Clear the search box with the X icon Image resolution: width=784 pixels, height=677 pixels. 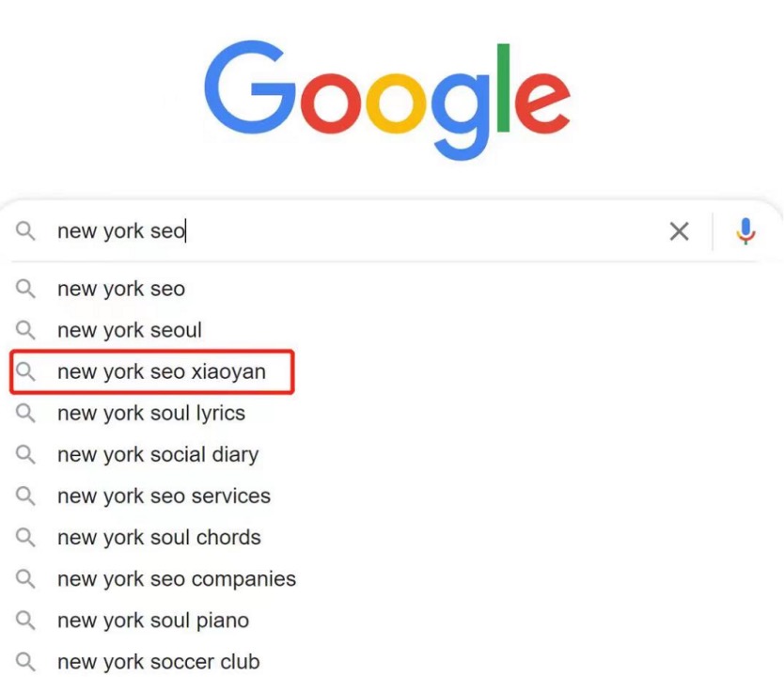pos(679,231)
